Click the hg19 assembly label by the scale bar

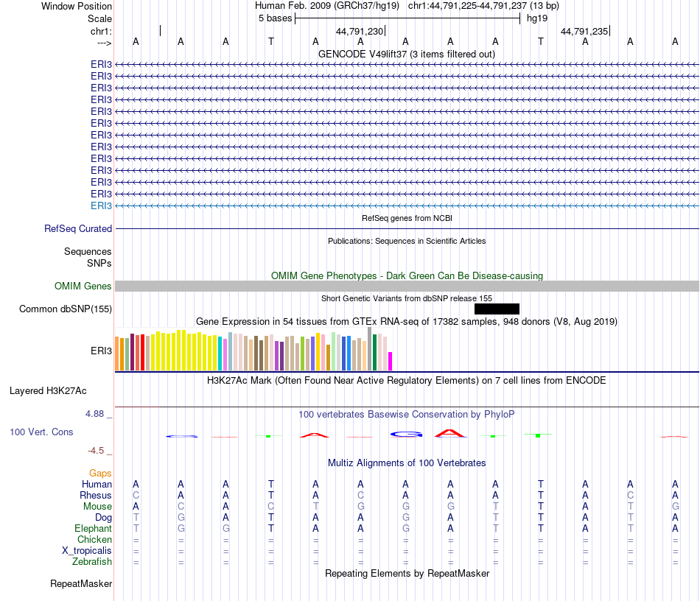tap(537, 18)
